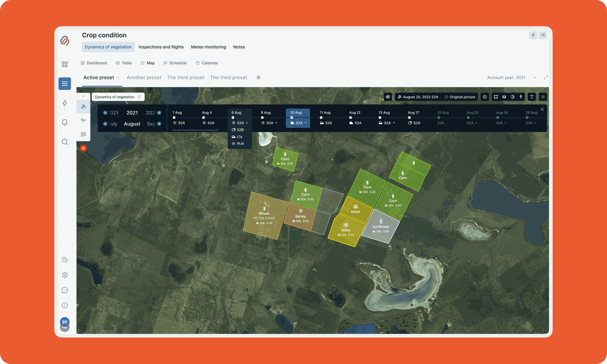Select the 11 Aug timeline point
607x364 pixels.
tap(321, 118)
